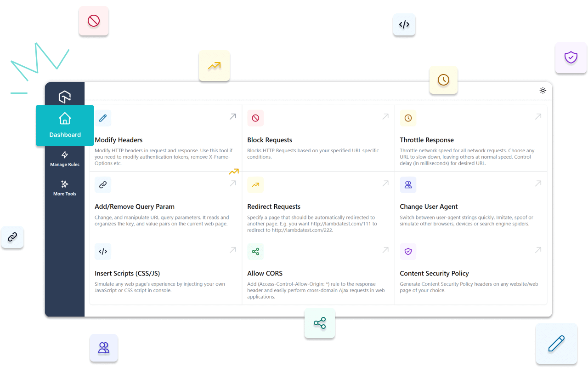Open the More Tools section

[x=64, y=188]
